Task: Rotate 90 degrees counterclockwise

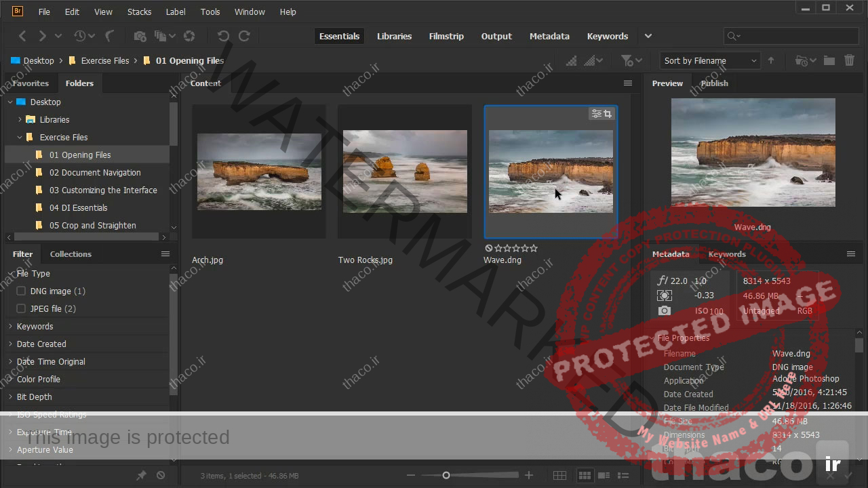Action: coord(223,36)
